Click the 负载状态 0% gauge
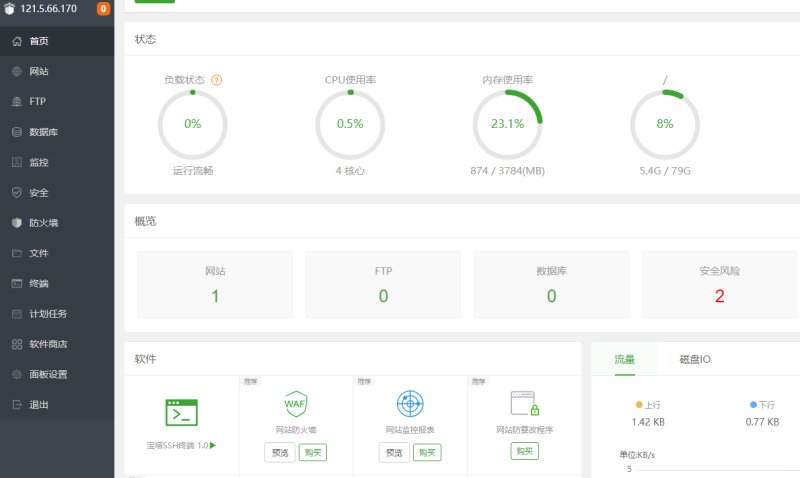This screenshot has width=800, height=478. (193, 124)
